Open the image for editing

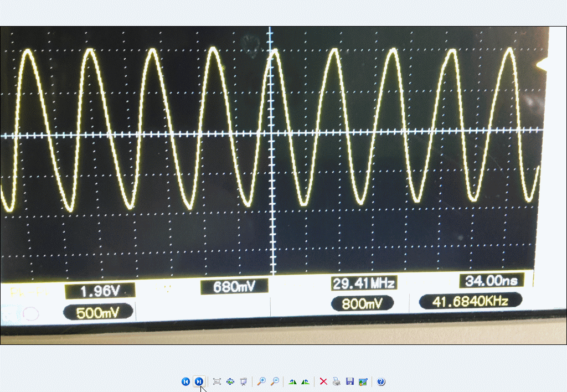(363, 381)
